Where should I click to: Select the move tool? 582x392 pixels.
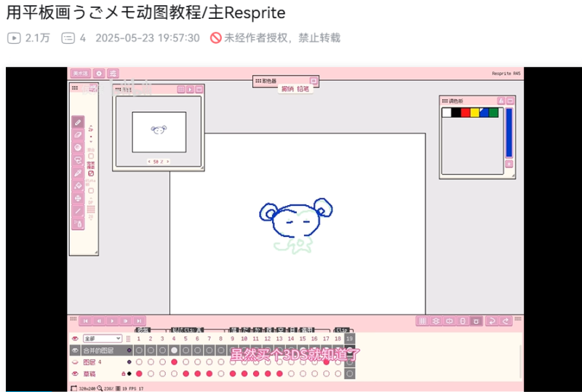pos(78,198)
